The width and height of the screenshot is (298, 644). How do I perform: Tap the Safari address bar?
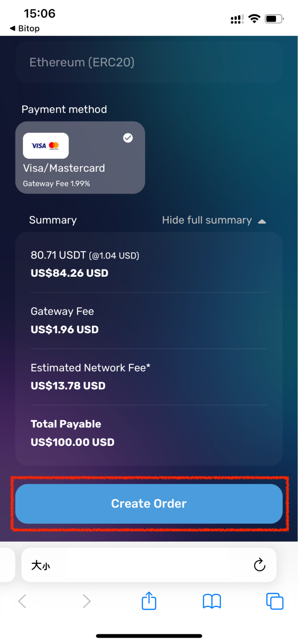[149, 565]
